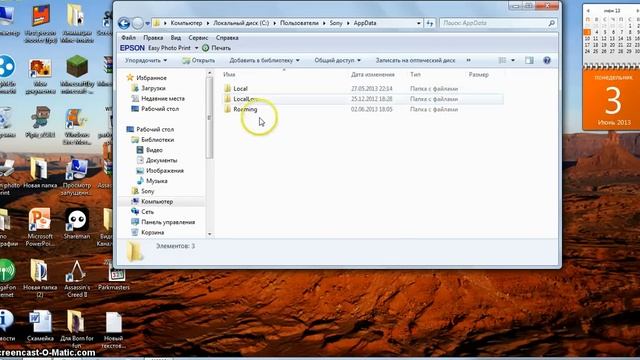
Task: Open the view options dropdown arrow
Action: tap(513, 60)
